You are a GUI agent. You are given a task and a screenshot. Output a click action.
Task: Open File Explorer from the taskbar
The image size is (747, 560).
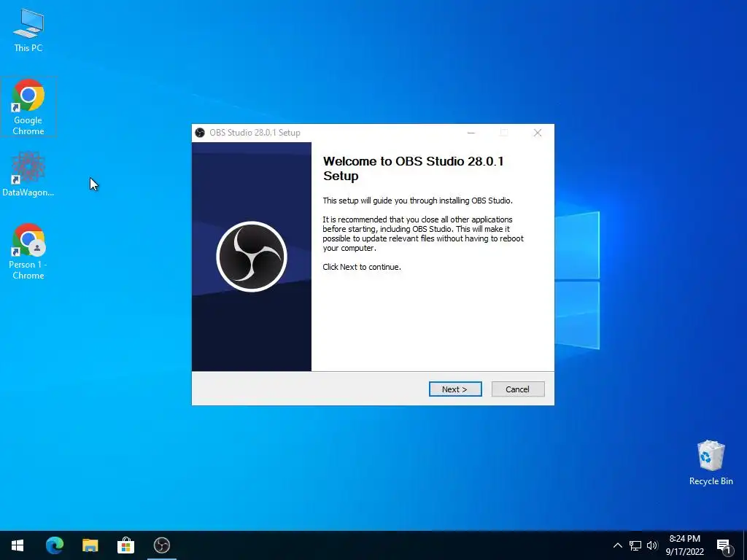(90, 545)
